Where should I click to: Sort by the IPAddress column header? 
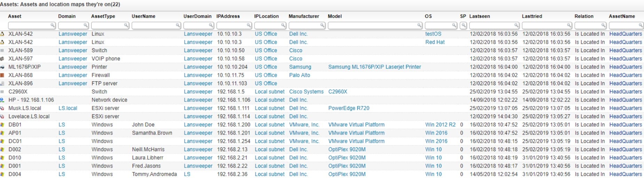tap(228, 16)
